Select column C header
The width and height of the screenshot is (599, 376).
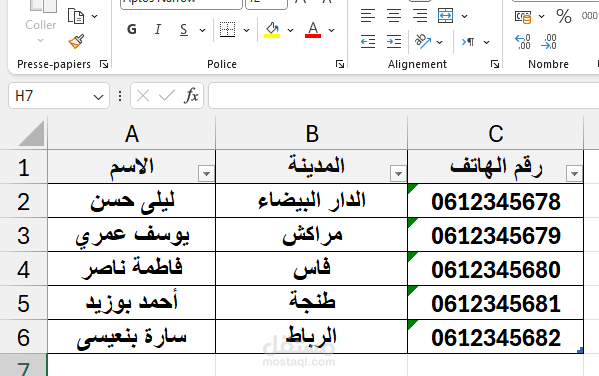tap(495, 133)
